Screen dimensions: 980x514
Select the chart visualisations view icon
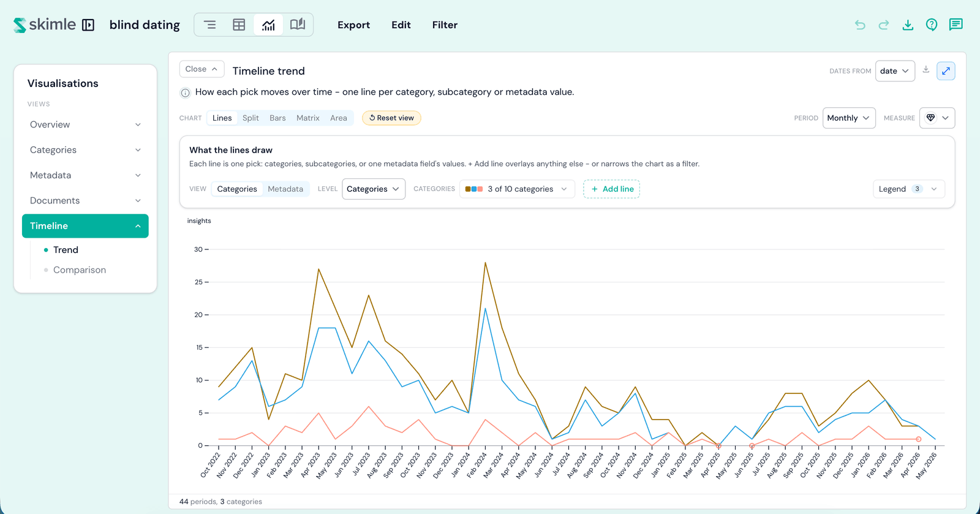tap(268, 25)
